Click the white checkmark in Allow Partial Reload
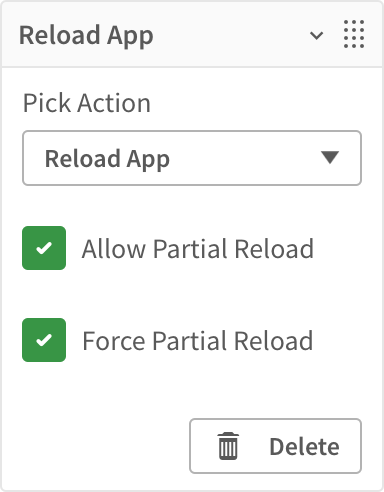 (x=44, y=248)
